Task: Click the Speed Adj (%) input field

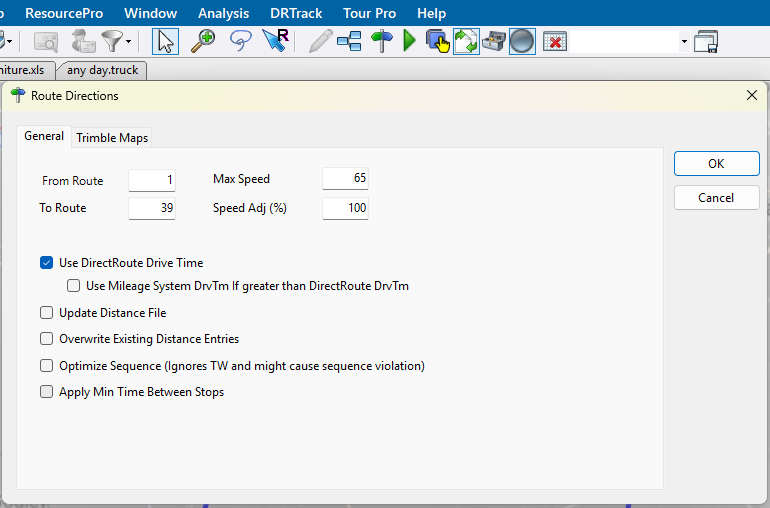Action: (x=345, y=208)
